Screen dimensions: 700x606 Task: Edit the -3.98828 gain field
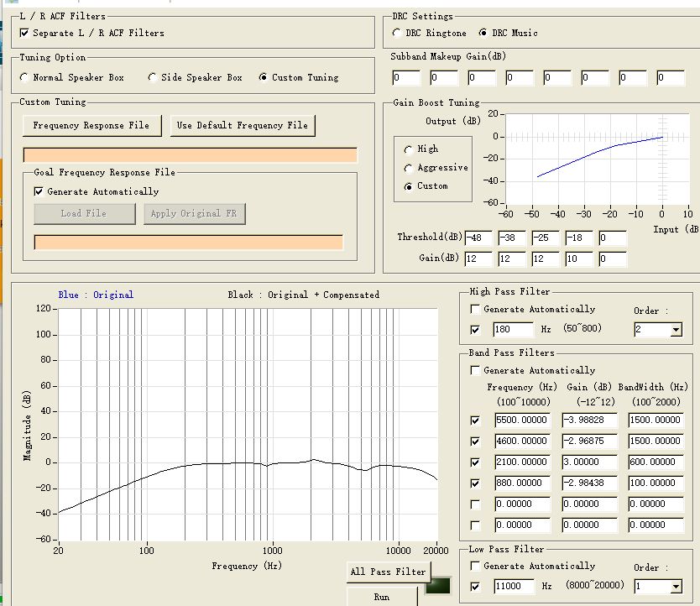click(589, 420)
